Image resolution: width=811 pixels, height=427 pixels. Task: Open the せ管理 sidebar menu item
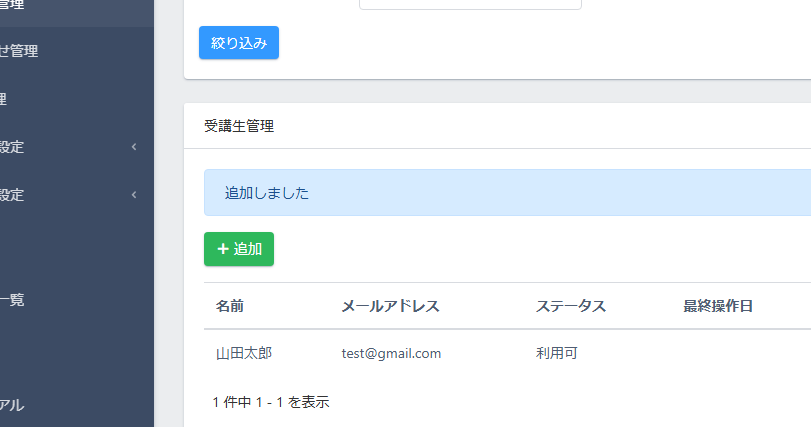pyautogui.click(x=20, y=51)
